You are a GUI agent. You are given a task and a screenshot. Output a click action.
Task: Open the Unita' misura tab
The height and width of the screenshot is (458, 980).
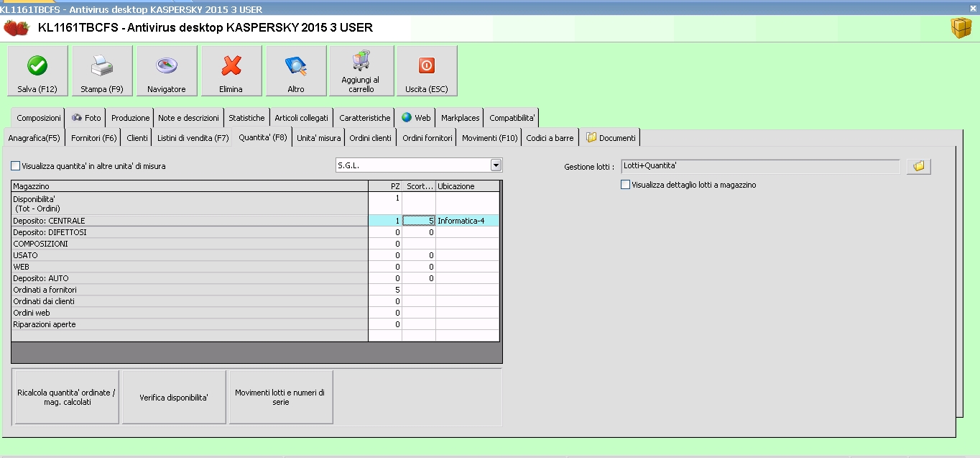(319, 137)
